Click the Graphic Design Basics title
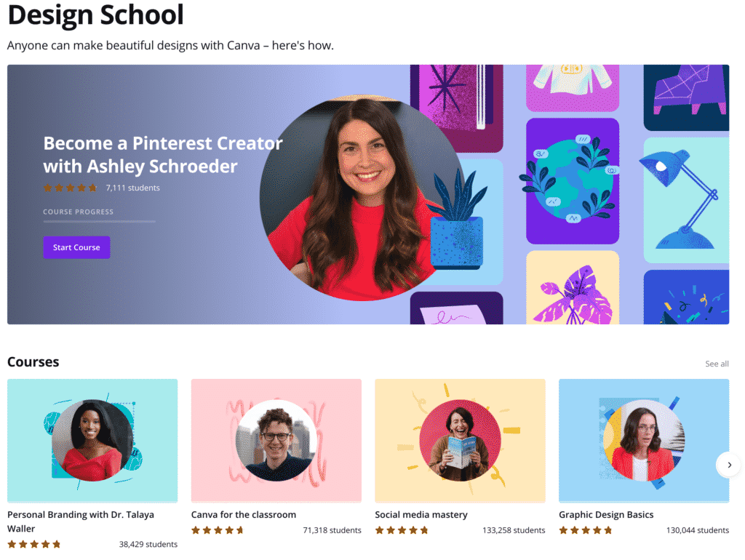The width and height of the screenshot is (745, 560). (606, 514)
